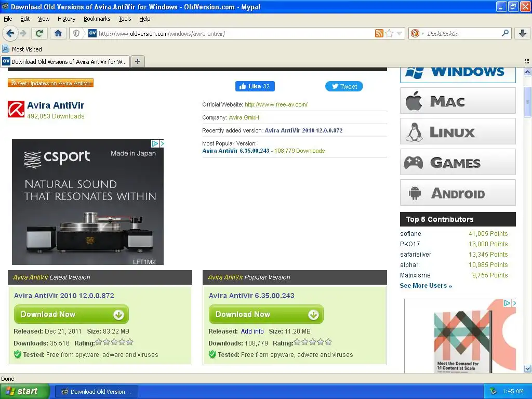The image size is (532, 399).
Task: Click AdChoices triangle icon on csport ad
Action: (155, 143)
